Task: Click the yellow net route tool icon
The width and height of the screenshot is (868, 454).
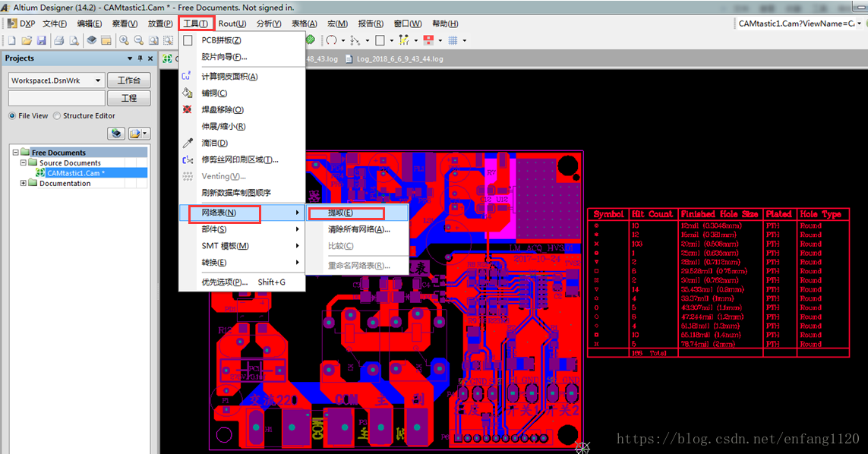Action: 404,40
